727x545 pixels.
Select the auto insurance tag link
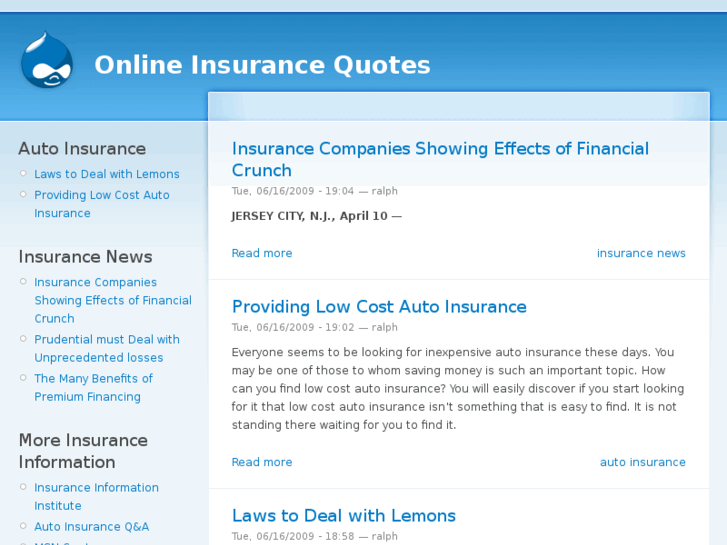(642, 462)
